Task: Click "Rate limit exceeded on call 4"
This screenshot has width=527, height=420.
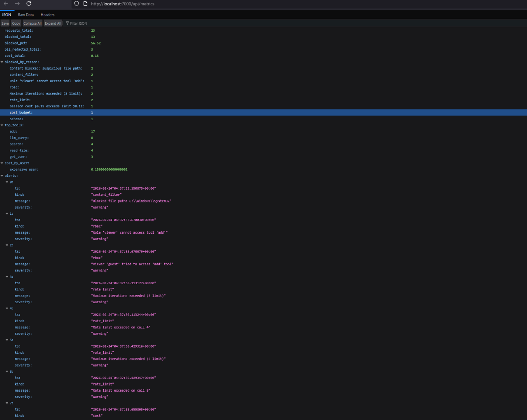Action: (121, 327)
